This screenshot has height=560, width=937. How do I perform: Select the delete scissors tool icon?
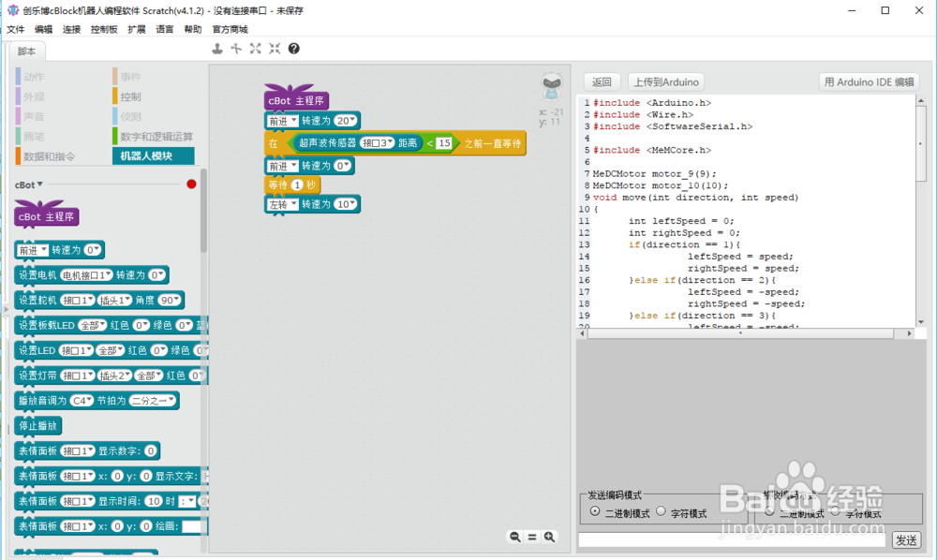point(236,49)
